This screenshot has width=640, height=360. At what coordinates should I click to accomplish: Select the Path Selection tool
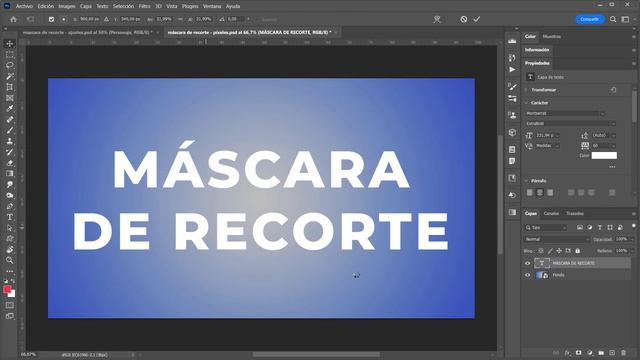(x=10, y=228)
